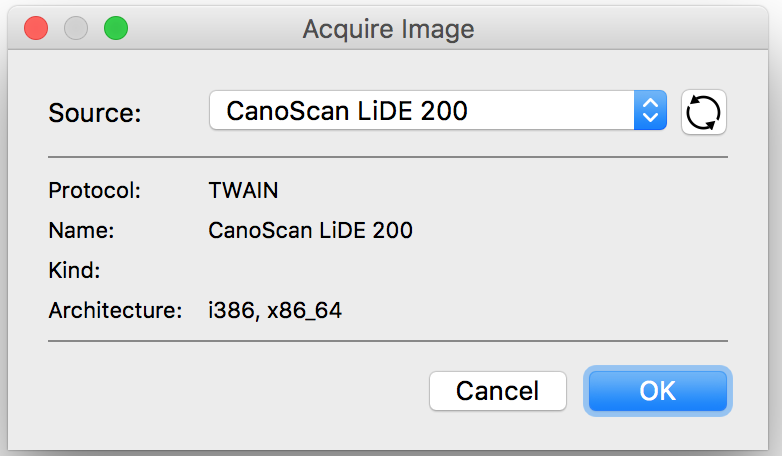782x456 pixels.
Task: Click the Protocol: label
Action: tap(94, 191)
